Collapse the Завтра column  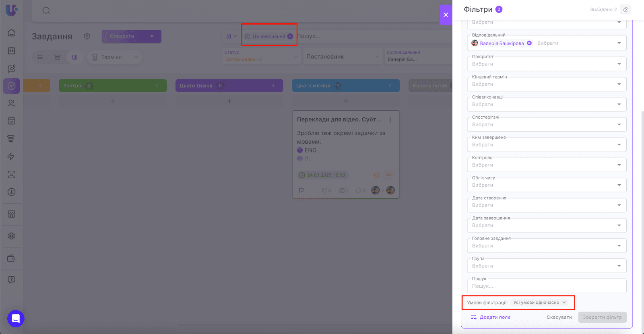157,86
